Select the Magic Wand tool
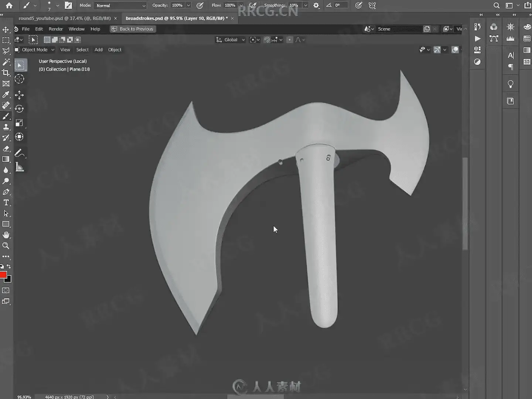The width and height of the screenshot is (532, 399). click(x=6, y=62)
